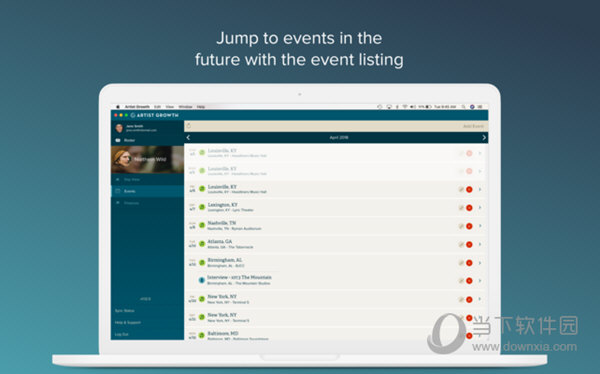Screen dimensions: 600x374
Task: Click the artist banner thumbnail in the sidebar
Action: (147, 159)
